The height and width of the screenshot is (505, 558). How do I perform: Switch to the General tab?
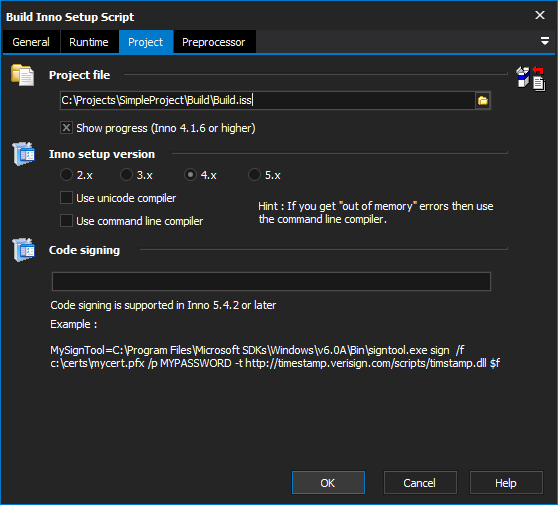[31, 42]
